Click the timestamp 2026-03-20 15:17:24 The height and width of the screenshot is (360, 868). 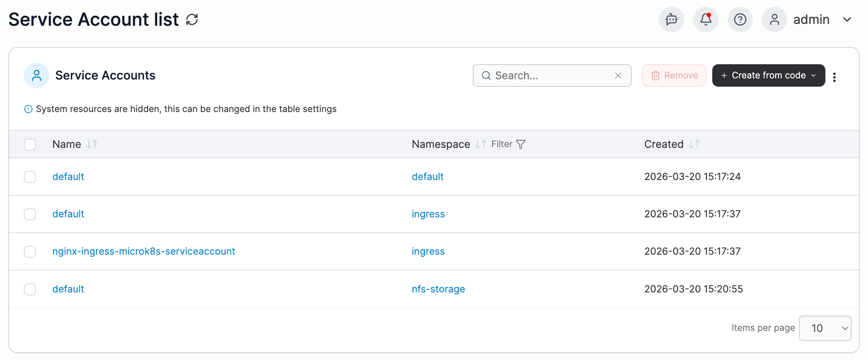click(x=692, y=176)
